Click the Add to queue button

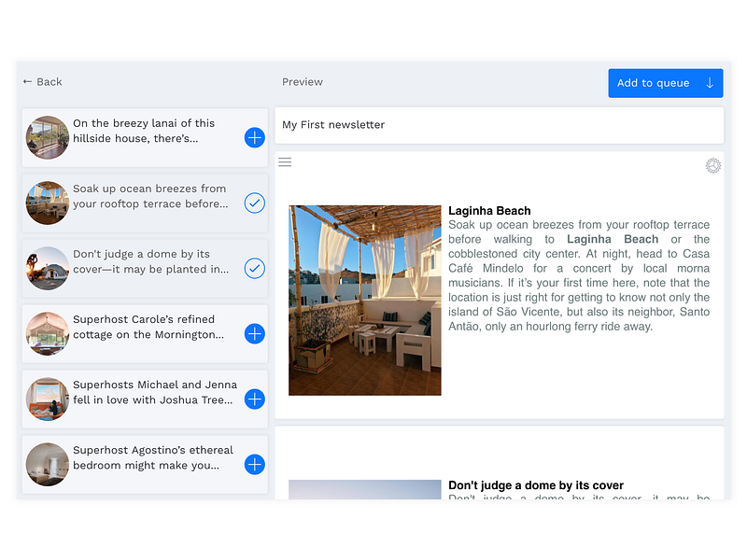point(666,83)
